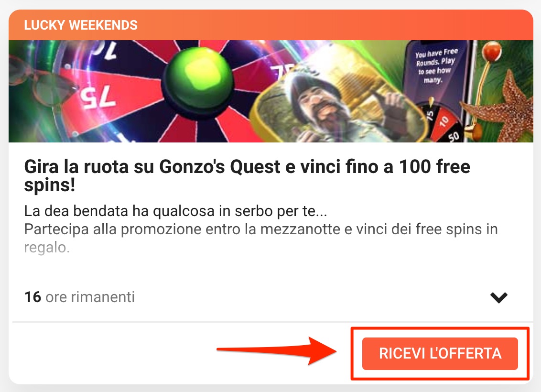541x392 pixels.
Task: Click the number 50 on phone wheel
Action: (x=454, y=137)
